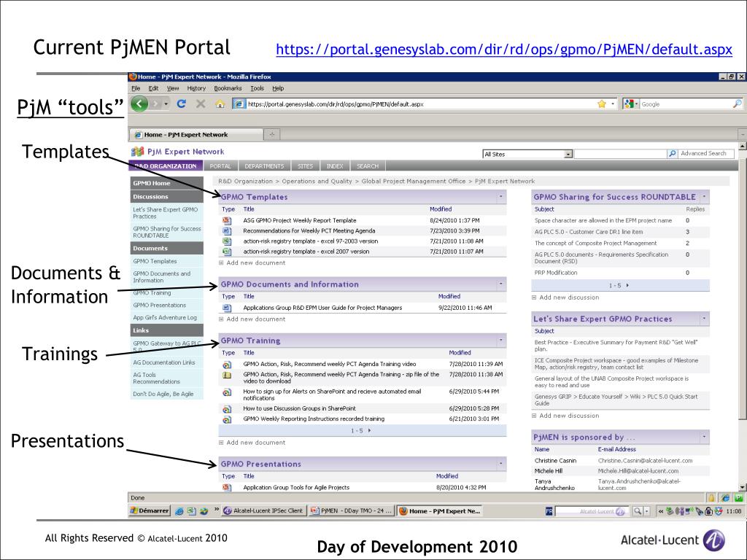This screenshot has height=560, width=747.
Task: Open the portal.genesyslab.com URL link in slide header
Action: click(504, 49)
